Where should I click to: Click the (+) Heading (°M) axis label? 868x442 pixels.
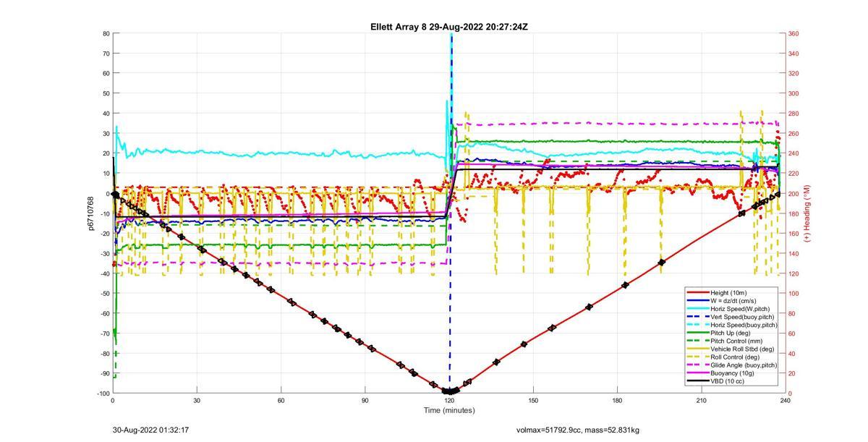tap(807, 213)
